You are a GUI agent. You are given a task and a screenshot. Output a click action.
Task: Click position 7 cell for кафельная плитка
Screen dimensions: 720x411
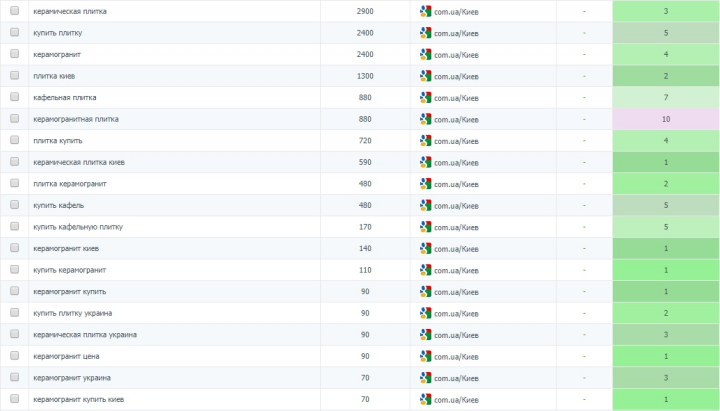[666, 98]
